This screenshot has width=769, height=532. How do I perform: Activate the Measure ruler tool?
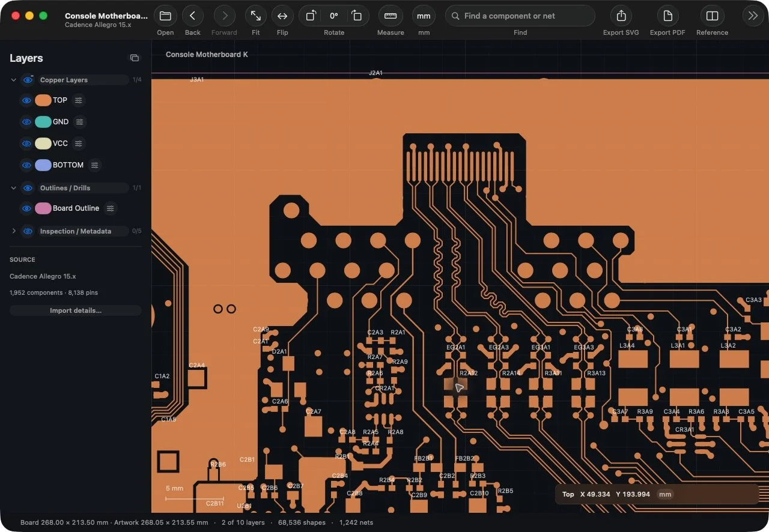(391, 16)
